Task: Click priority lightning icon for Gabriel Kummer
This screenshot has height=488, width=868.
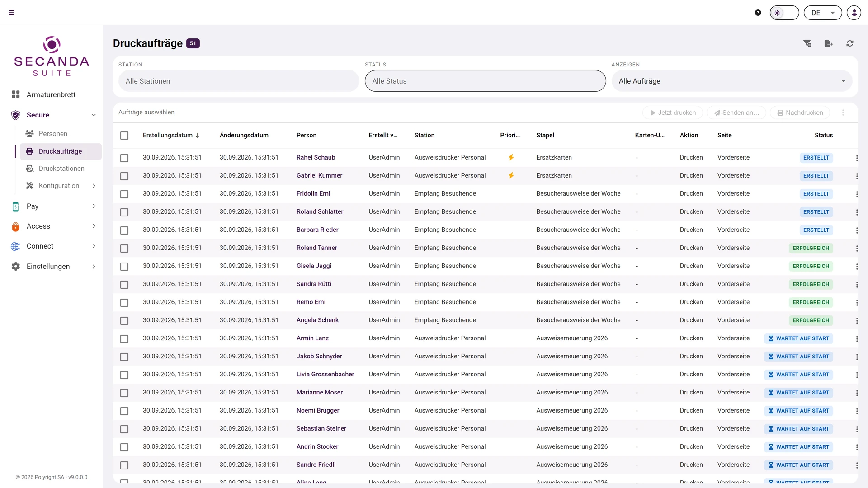Action: pyautogui.click(x=511, y=175)
